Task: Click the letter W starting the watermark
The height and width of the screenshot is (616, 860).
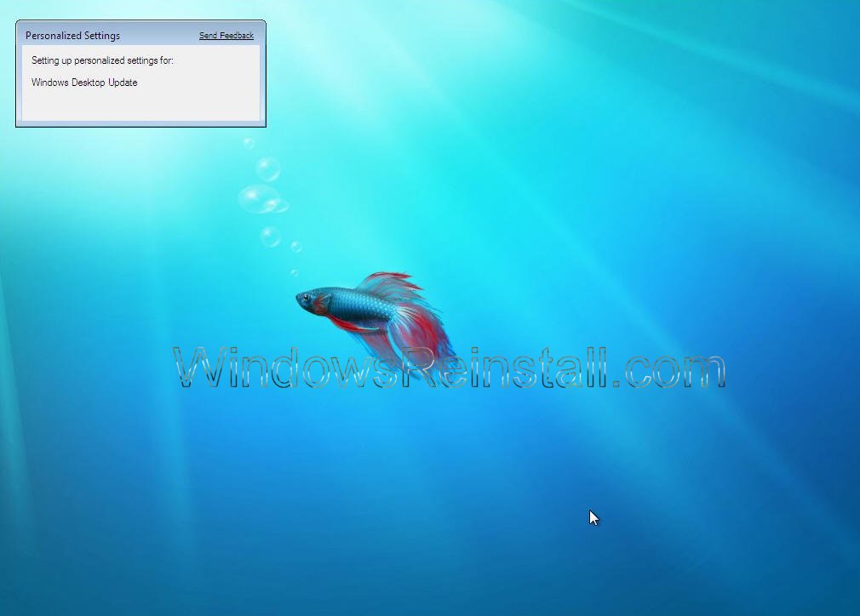Action: [x=204, y=368]
